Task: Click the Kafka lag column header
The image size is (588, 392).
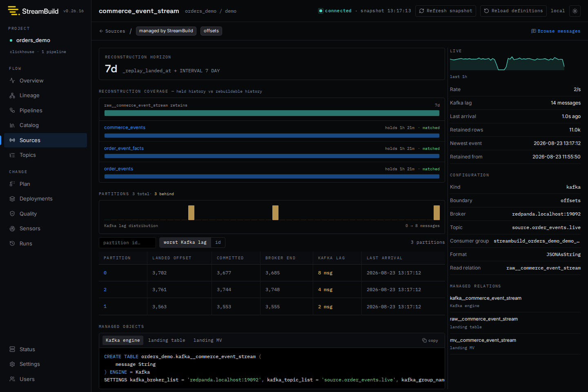Action: click(332, 258)
